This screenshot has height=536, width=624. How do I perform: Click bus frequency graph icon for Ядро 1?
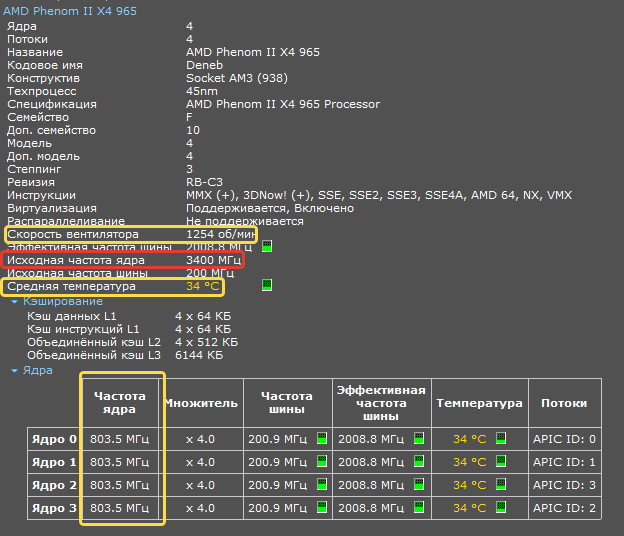(x=322, y=461)
